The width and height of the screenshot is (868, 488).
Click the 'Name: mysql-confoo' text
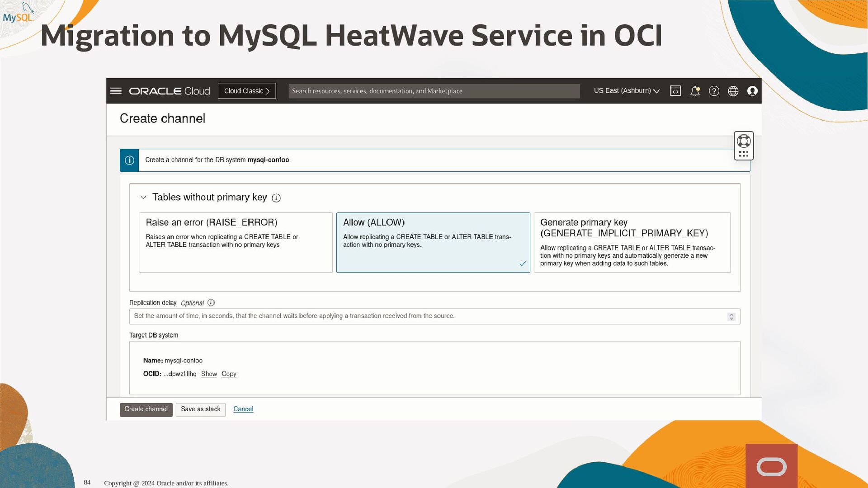pyautogui.click(x=173, y=361)
